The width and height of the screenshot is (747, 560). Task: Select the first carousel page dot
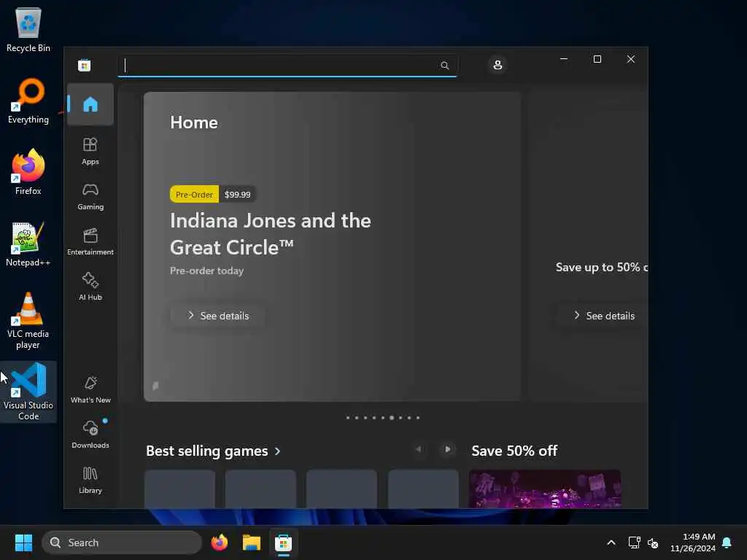348,418
